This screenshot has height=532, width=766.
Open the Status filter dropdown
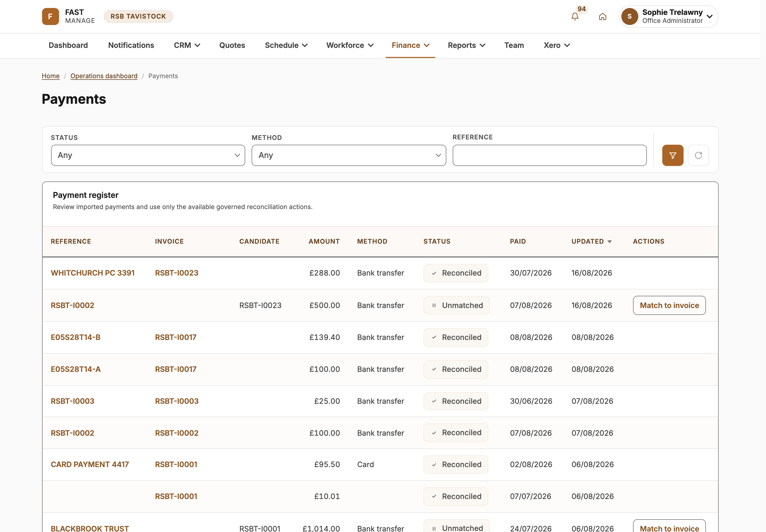click(148, 155)
